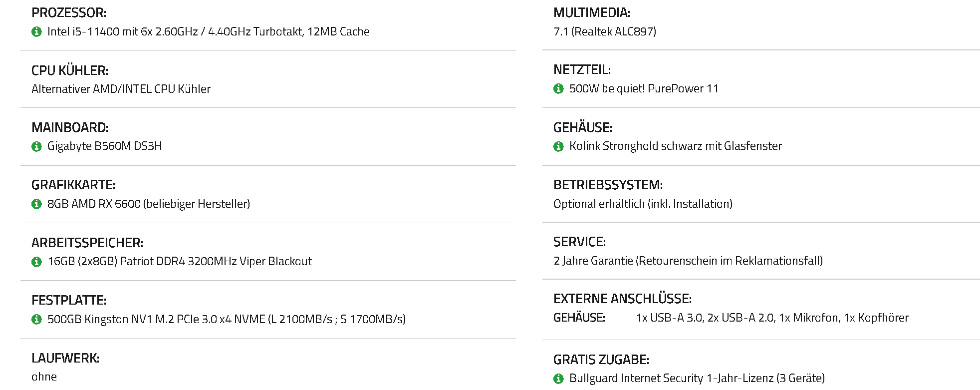Image resolution: width=980 pixels, height=390 pixels.
Task: Click the USB-A 3.0 external ports line
Action: [772, 318]
